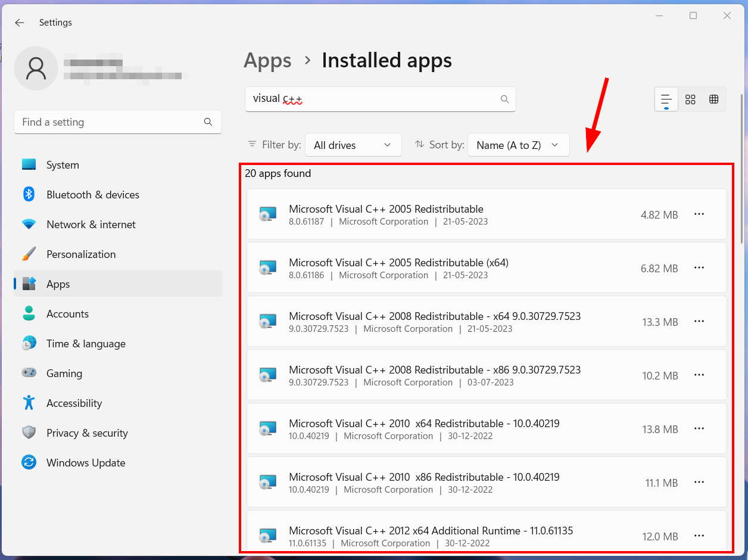Click the user profile avatar icon
Screen dimensions: 748x560
coord(36,69)
